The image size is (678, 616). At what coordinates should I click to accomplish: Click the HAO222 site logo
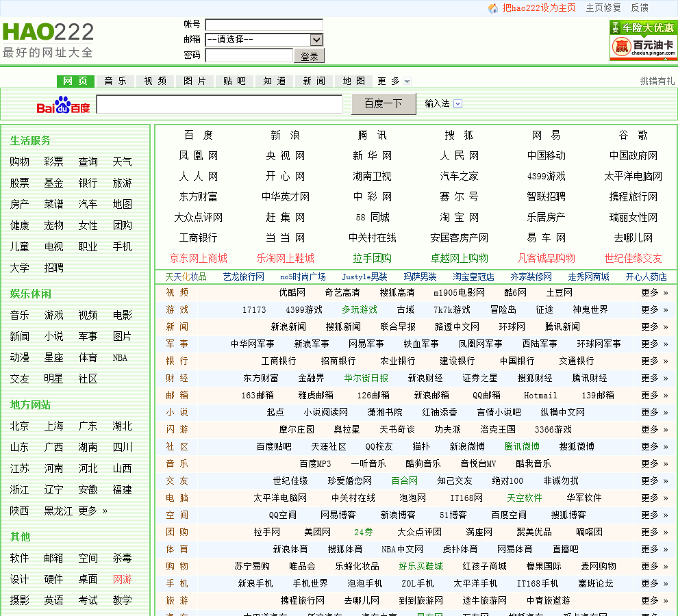[x=48, y=32]
